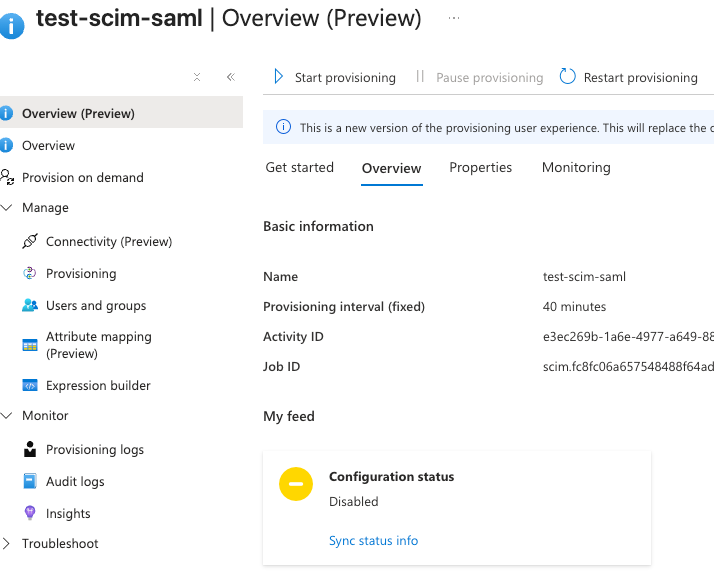Collapse the Manage section
714x582 pixels.
(x=8, y=208)
